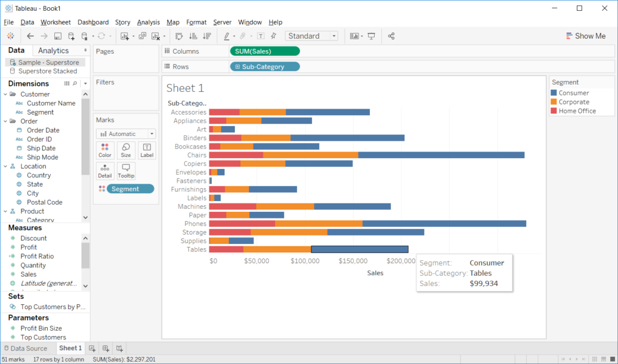This screenshot has height=364, width=618.
Task: Open the Color marks card
Action: 105,150
